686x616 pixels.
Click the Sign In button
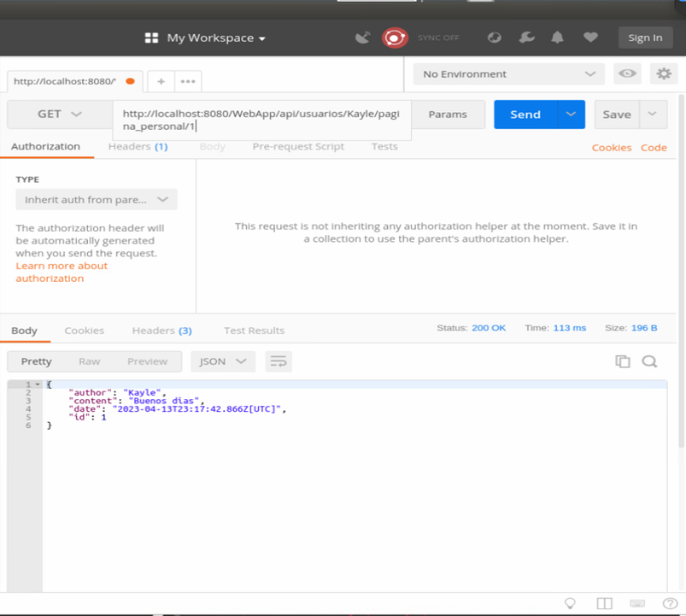pos(645,38)
